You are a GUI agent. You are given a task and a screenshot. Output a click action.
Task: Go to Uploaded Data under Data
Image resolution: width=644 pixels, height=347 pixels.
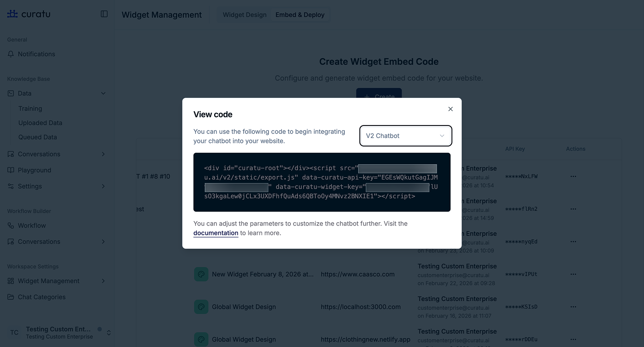click(x=40, y=123)
